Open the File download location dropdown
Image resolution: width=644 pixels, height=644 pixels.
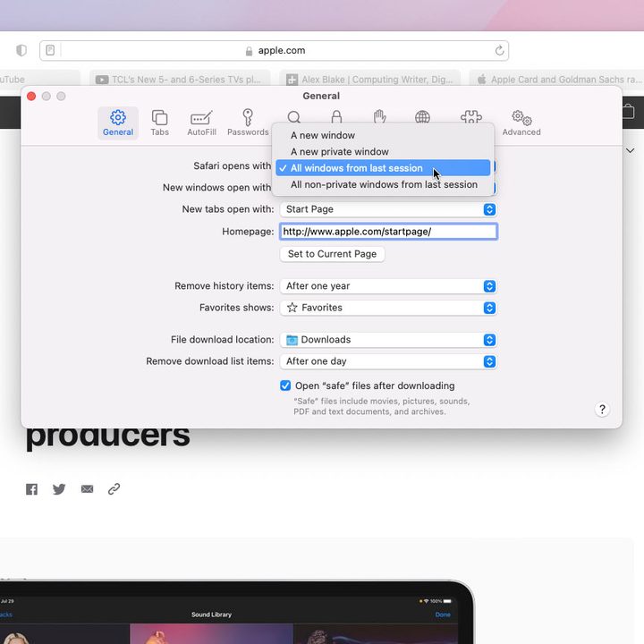pos(388,340)
